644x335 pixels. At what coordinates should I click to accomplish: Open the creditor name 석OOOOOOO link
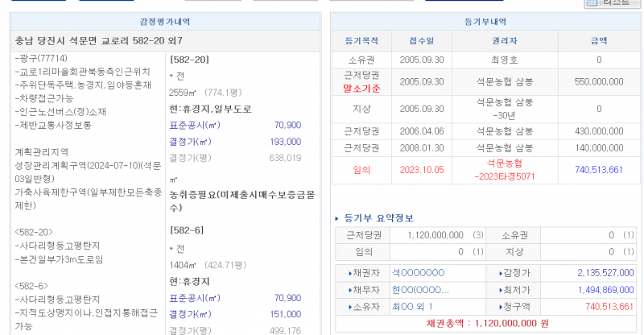point(418,273)
